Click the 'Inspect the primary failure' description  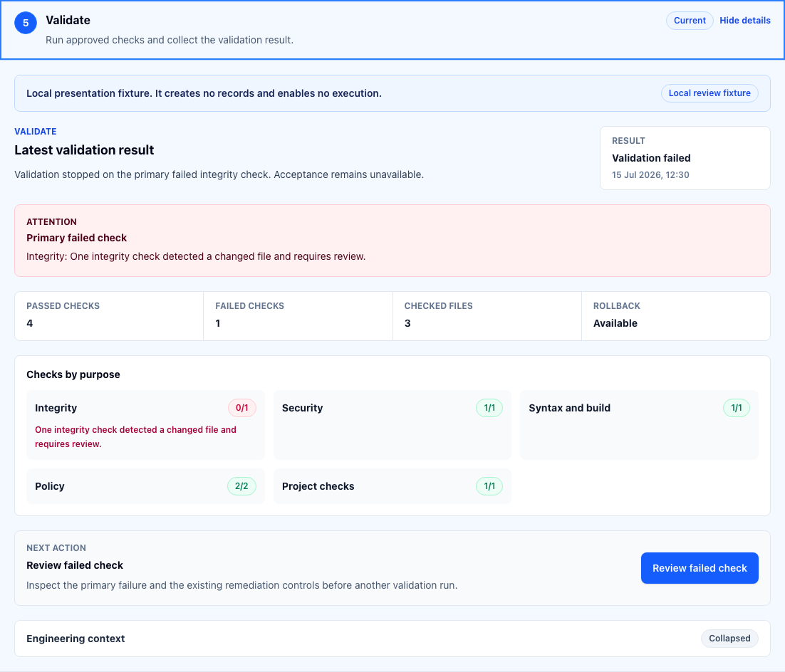click(241, 585)
